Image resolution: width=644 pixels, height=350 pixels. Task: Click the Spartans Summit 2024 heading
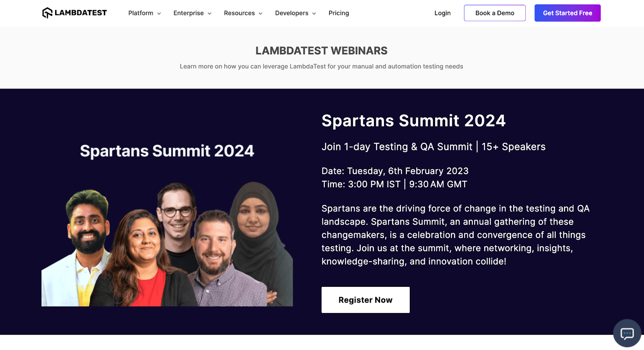coord(413,121)
